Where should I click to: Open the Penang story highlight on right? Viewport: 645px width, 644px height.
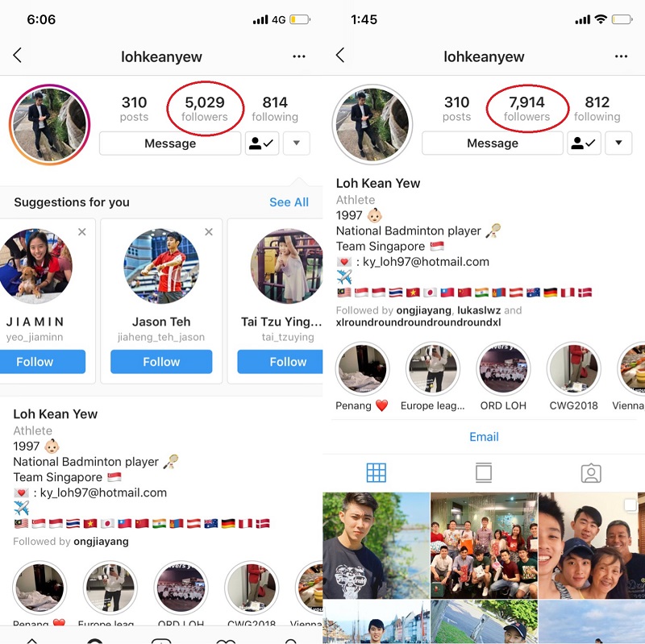pos(362,369)
